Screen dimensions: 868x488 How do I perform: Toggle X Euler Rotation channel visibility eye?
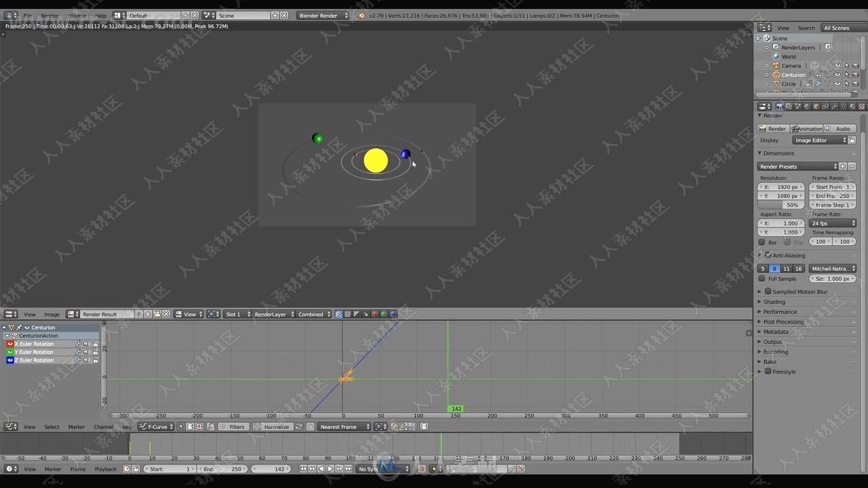[10, 344]
